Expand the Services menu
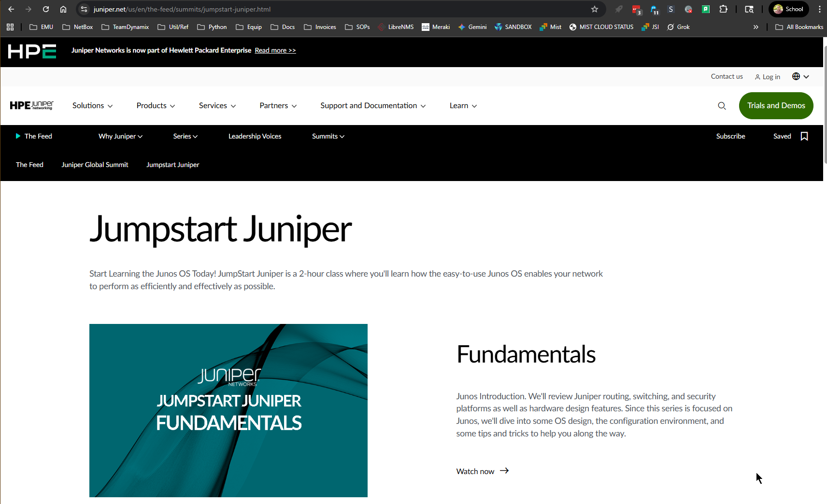 tap(217, 106)
